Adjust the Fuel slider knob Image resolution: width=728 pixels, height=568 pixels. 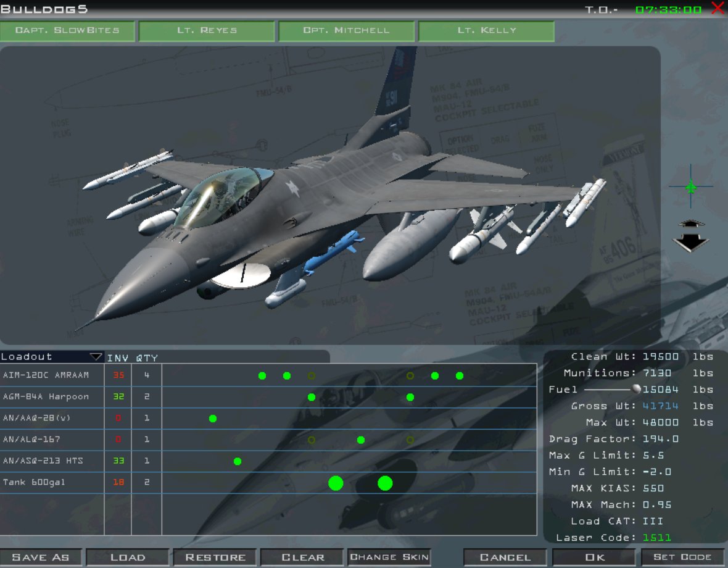point(636,389)
